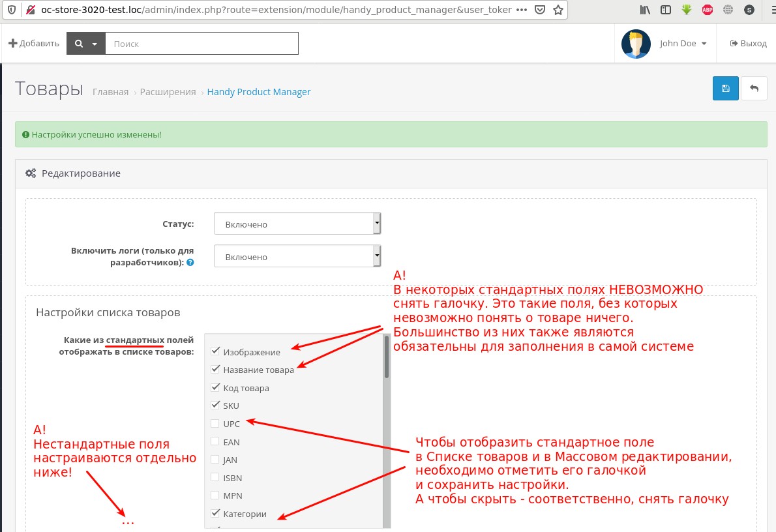The width and height of the screenshot is (776, 532).
Task: Click Выход to log out
Action: [747, 43]
